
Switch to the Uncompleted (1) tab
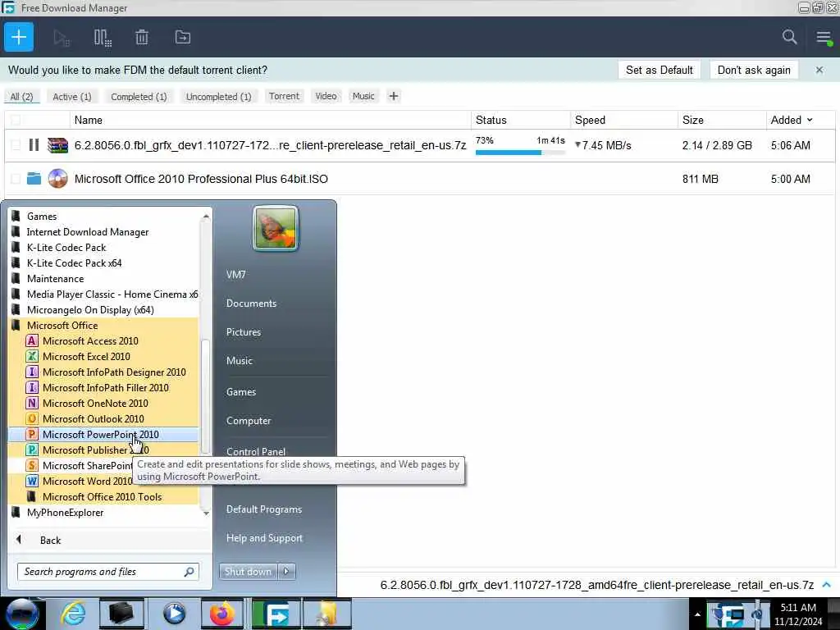tap(218, 97)
